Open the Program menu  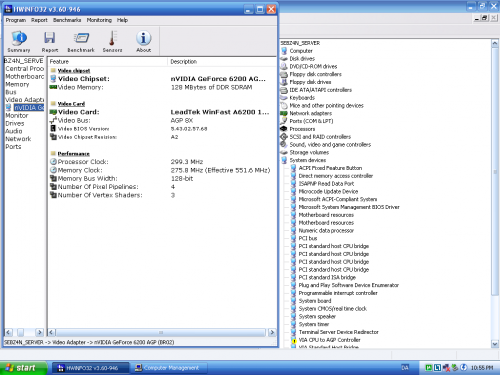click(x=16, y=20)
